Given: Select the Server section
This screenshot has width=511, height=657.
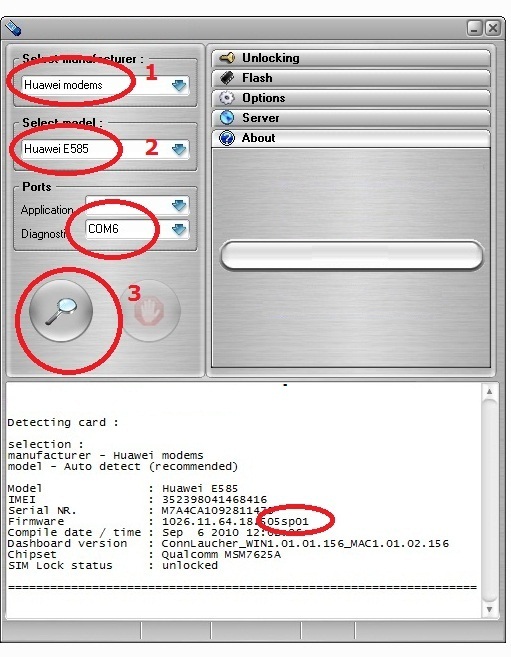Looking at the screenshot, I should (351, 118).
